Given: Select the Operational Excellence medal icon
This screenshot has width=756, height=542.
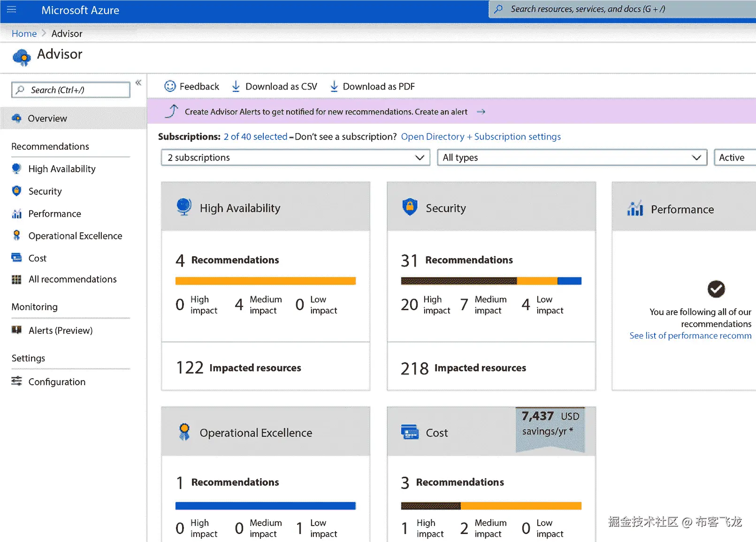Looking at the screenshot, I should tap(16, 235).
